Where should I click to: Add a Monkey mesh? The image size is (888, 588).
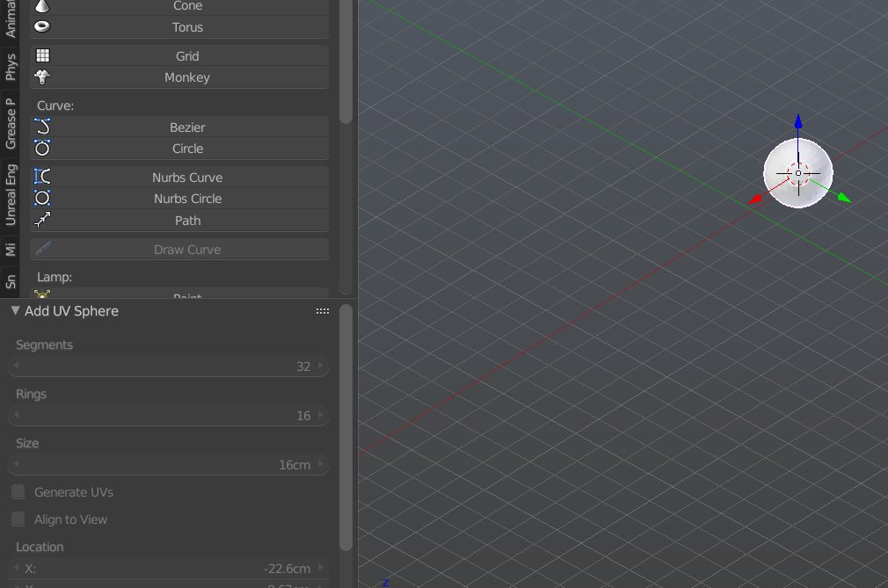tap(179, 77)
